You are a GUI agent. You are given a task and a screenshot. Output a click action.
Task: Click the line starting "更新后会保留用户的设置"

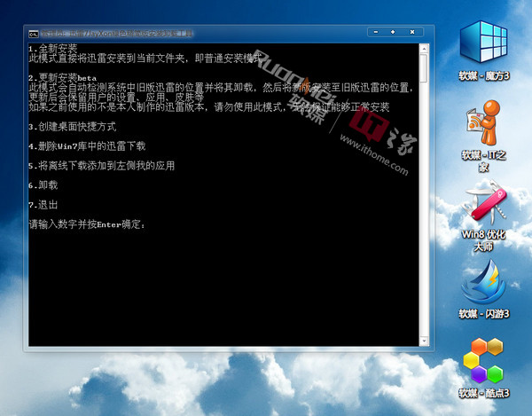[x=117, y=98]
